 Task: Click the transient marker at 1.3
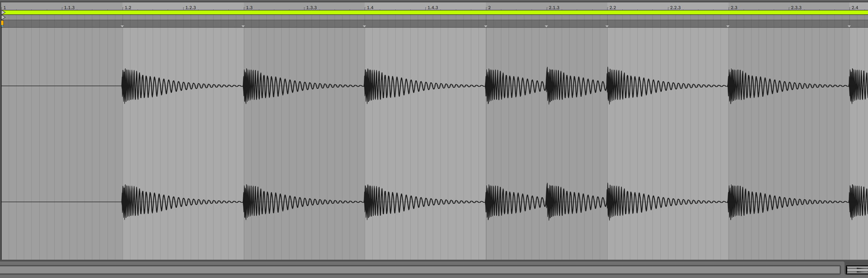[243, 26]
